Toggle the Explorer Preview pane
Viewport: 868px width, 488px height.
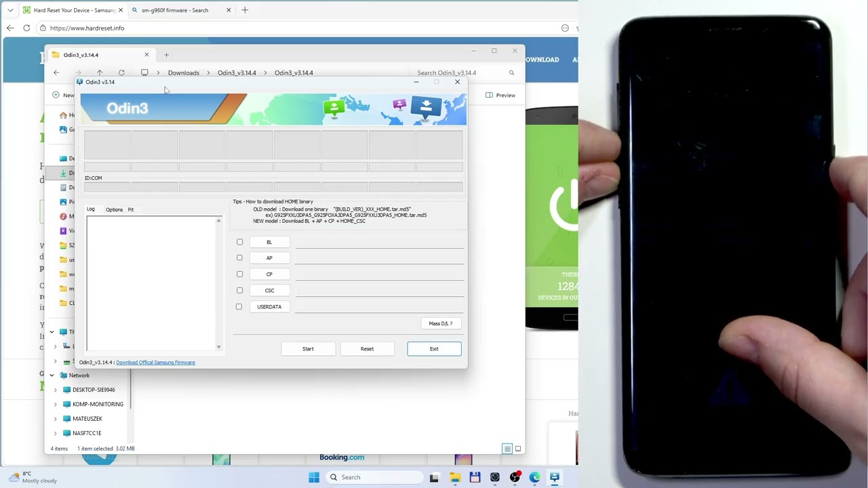pyautogui.click(x=500, y=95)
